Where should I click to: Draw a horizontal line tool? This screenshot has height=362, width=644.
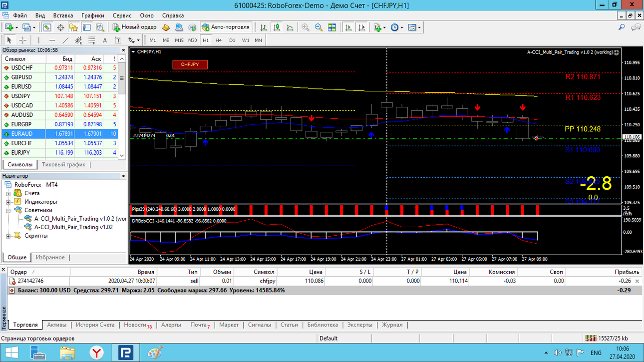click(x=52, y=40)
